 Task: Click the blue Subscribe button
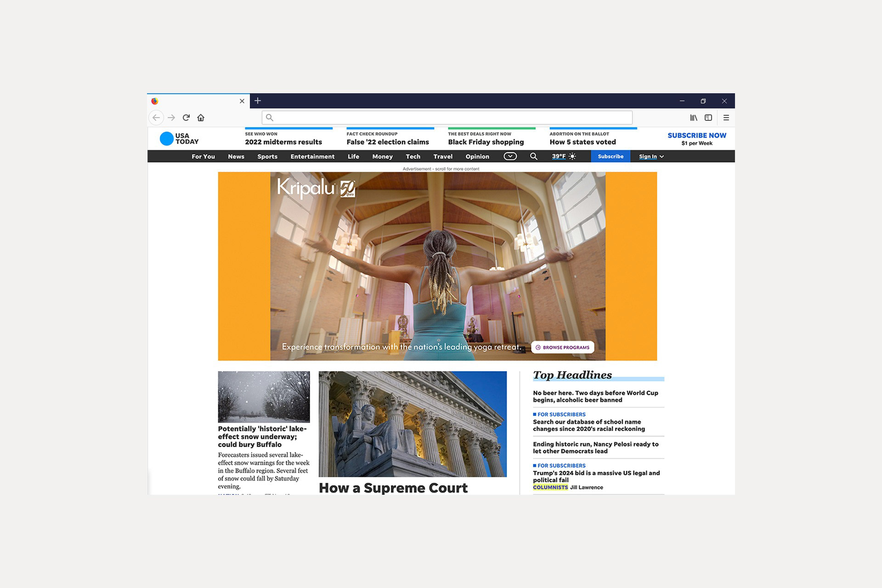pyautogui.click(x=611, y=156)
